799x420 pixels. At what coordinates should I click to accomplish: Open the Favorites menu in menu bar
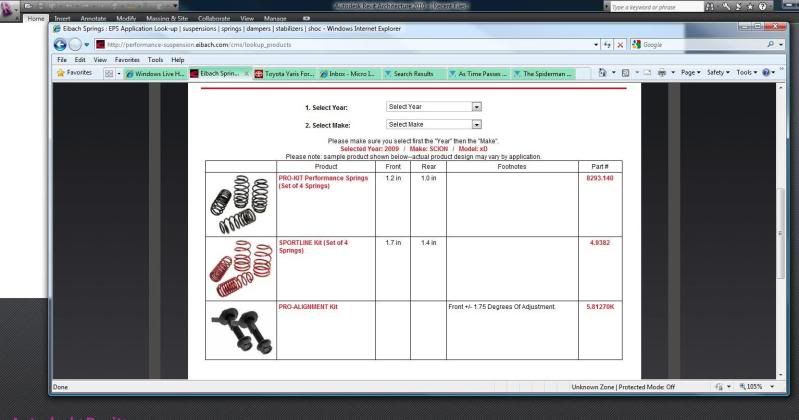128,59
